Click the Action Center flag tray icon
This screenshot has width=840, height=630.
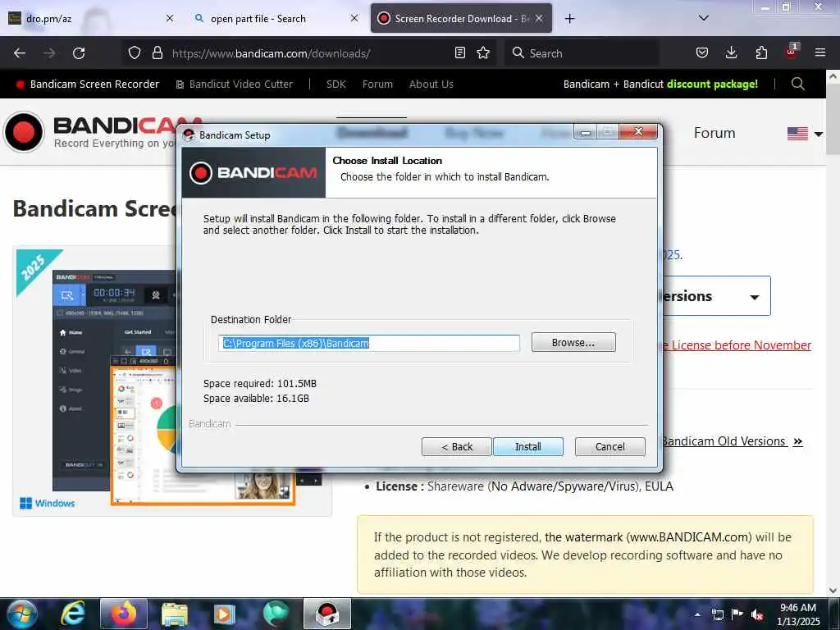pyautogui.click(x=737, y=614)
